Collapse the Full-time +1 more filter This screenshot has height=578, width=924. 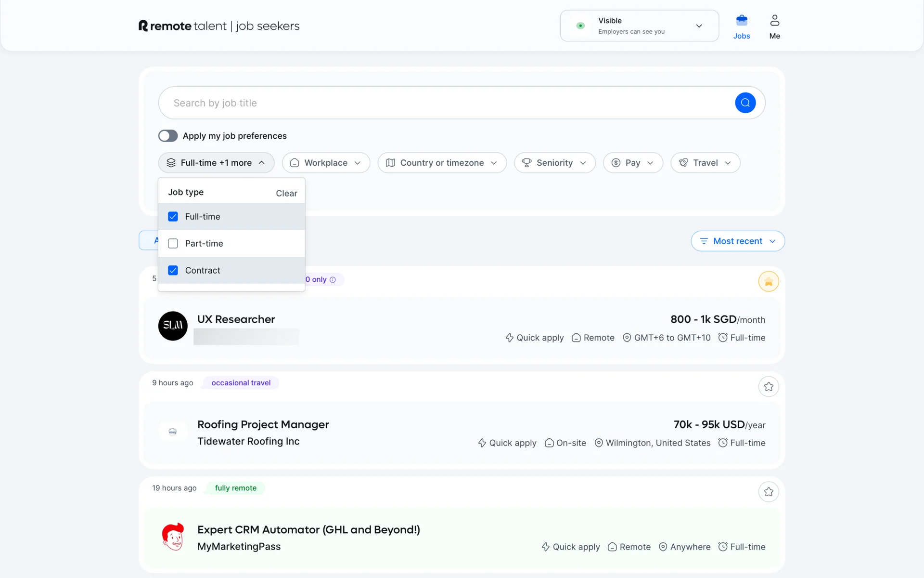(x=216, y=163)
